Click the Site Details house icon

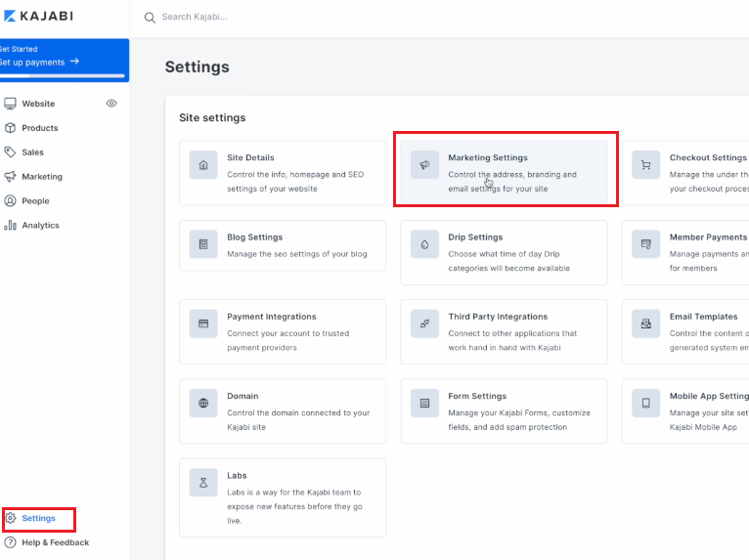pyautogui.click(x=203, y=165)
